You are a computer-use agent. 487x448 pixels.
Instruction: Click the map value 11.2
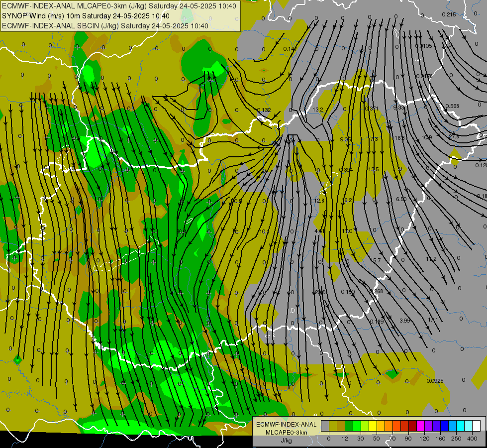click(x=431, y=259)
